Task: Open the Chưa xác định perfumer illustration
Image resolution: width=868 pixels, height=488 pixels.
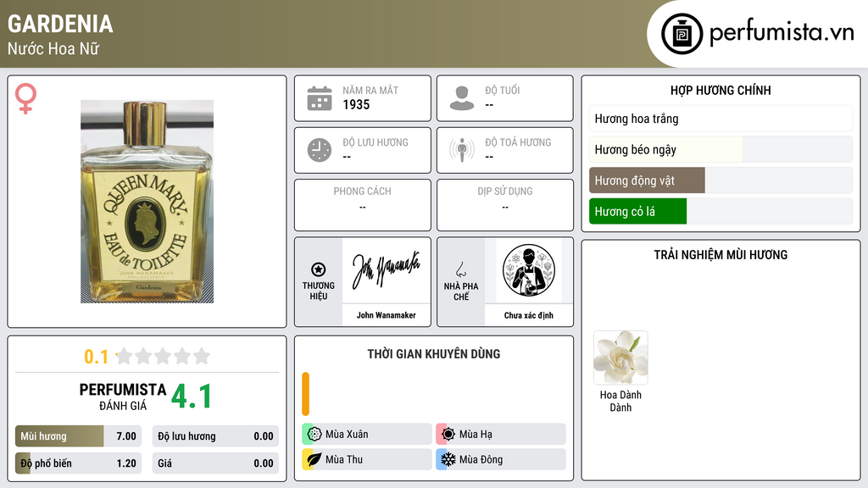Action: pyautogui.click(x=529, y=270)
